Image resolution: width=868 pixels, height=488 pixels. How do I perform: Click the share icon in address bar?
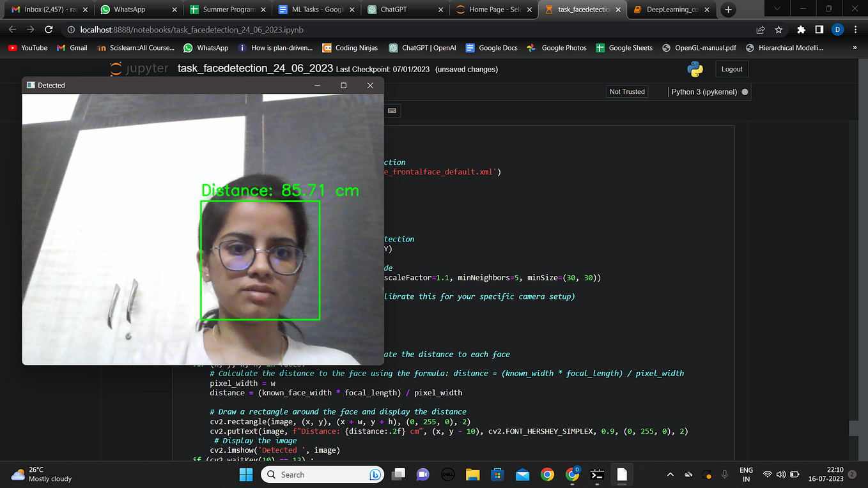[x=760, y=29]
